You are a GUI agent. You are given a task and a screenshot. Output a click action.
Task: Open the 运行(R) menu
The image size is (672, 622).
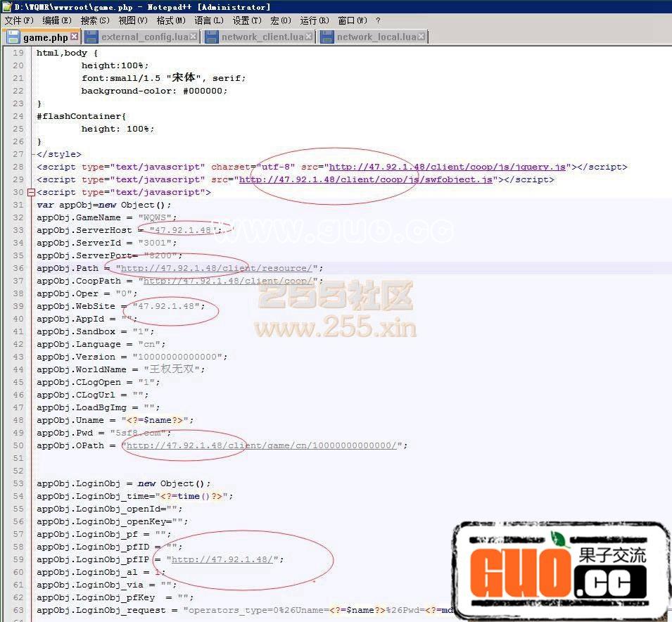click(314, 21)
